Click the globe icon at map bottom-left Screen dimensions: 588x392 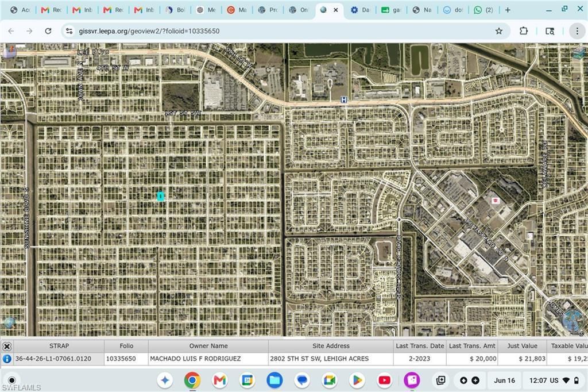(x=9, y=322)
